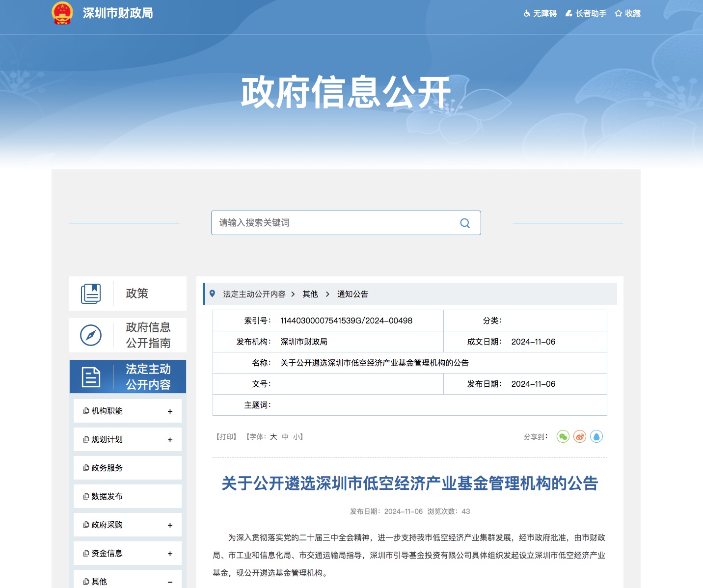Share article to QQ
703x588 pixels.
[596, 436]
